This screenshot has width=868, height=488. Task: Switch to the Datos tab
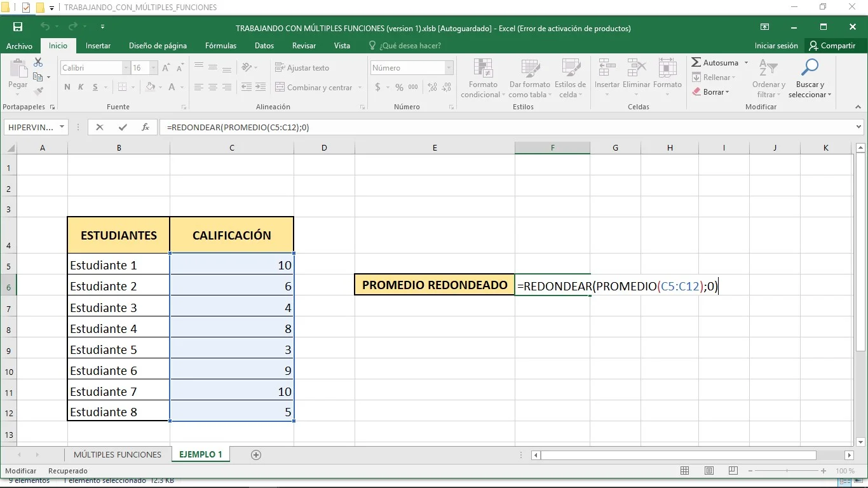click(x=264, y=46)
